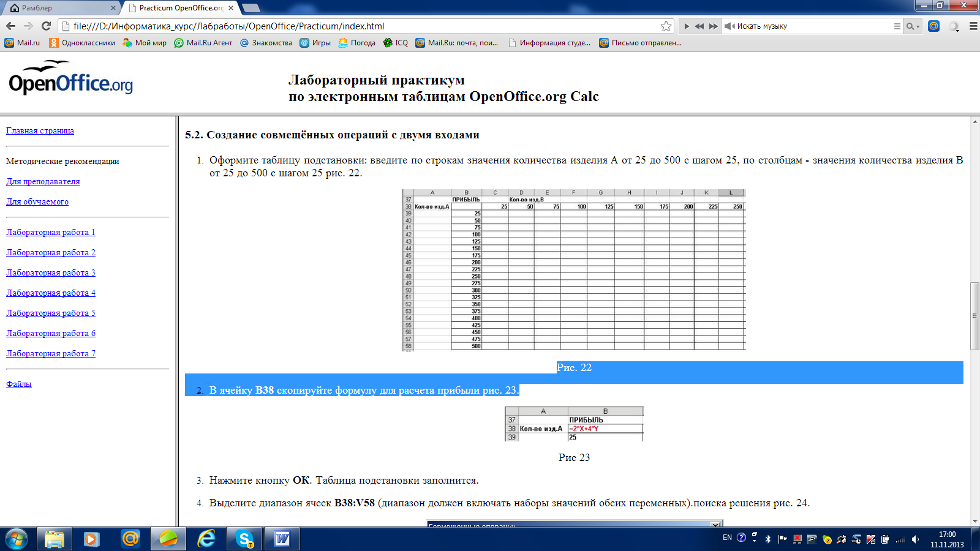
Task: Open the Mail.Ru extension in the toolbar
Action: pyautogui.click(x=933, y=26)
